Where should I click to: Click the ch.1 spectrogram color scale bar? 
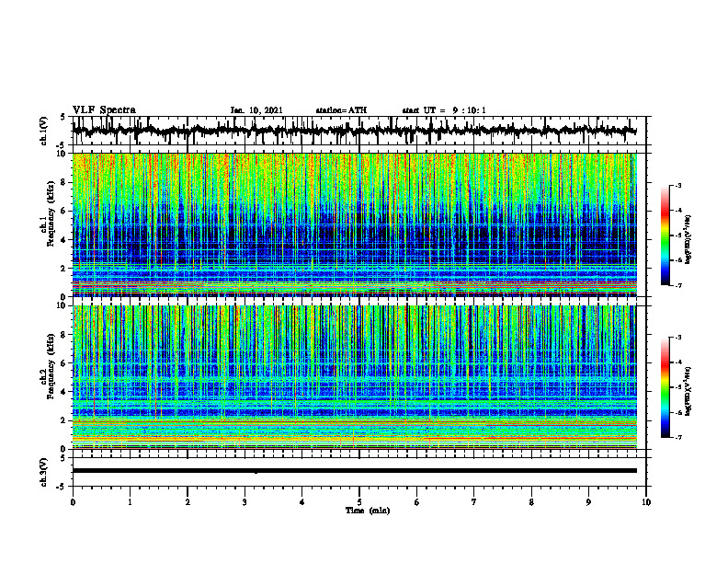[x=665, y=236]
